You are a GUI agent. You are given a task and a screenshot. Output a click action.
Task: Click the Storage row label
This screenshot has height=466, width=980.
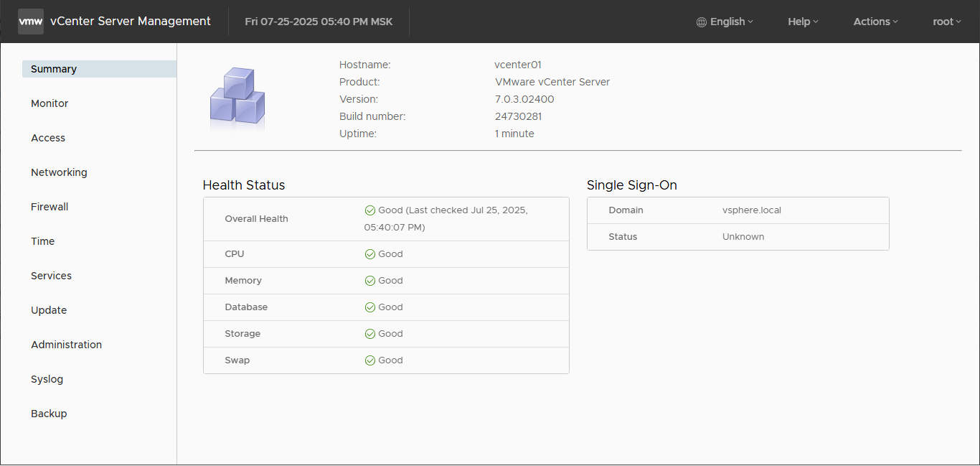pos(242,334)
